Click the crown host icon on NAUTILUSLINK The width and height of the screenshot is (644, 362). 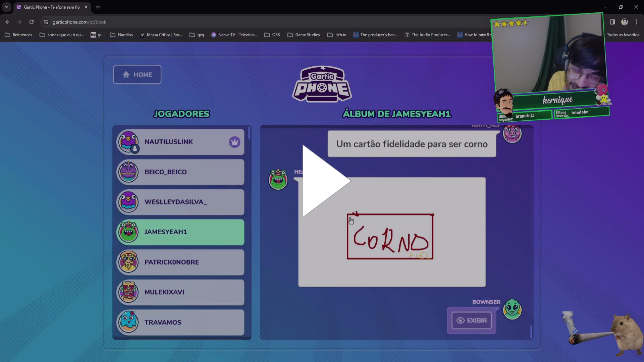pyautogui.click(x=234, y=142)
